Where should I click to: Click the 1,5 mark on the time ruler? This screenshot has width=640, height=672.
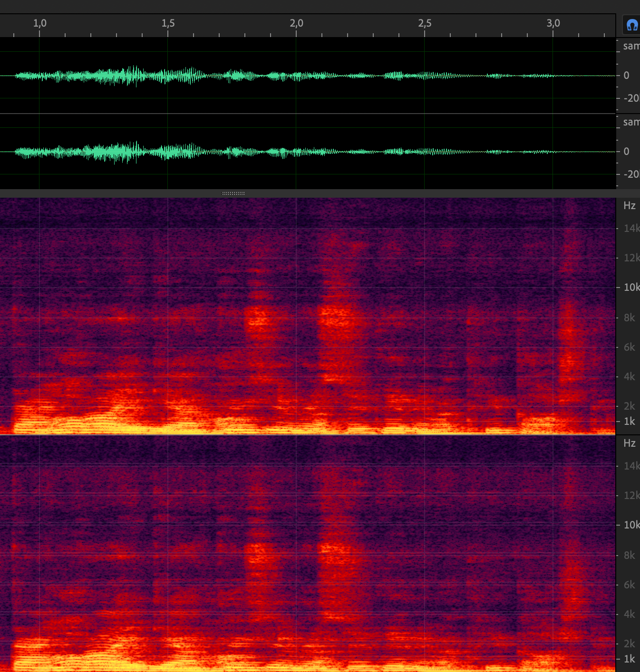coord(168,23)
